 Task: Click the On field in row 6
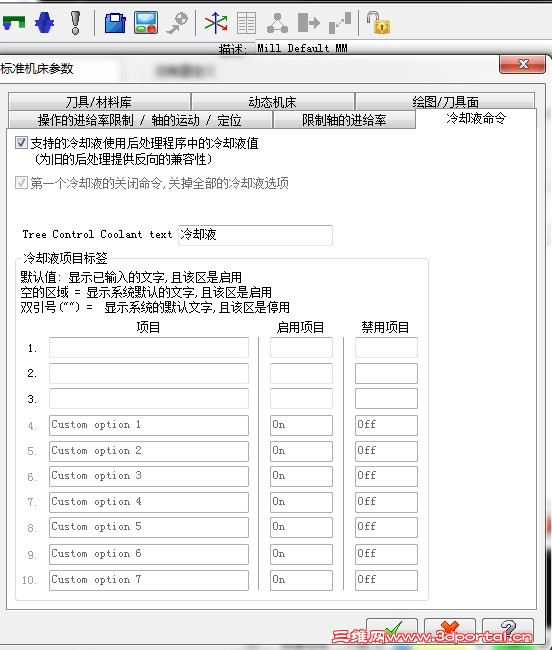coord(301,476)
